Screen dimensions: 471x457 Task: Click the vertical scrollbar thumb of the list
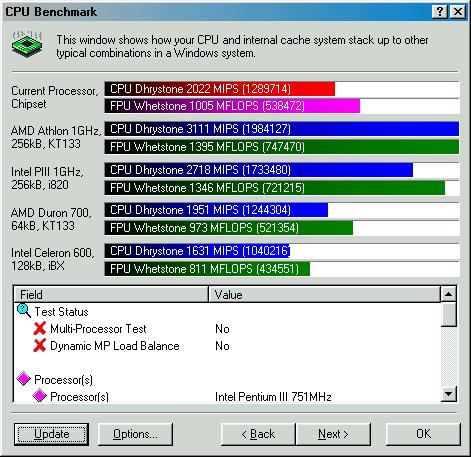click(448, 314)
